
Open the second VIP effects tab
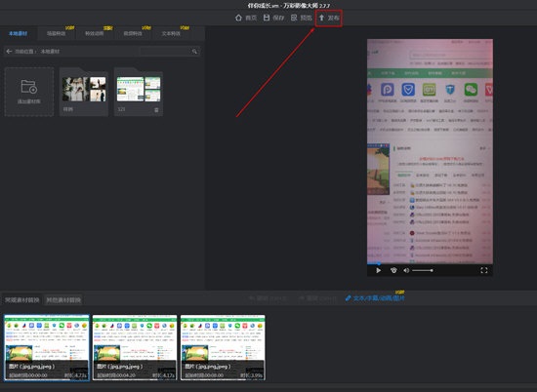click(x=94, y=33)
